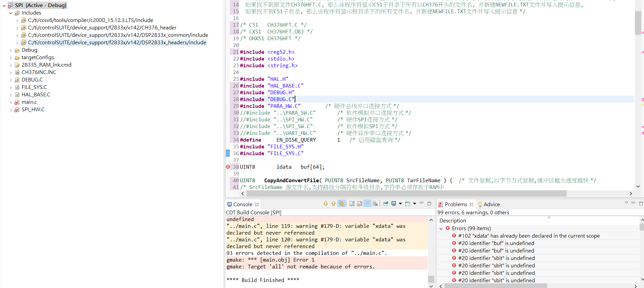
Task: Click the blue marker beside line 36
Action: [228, 153]
